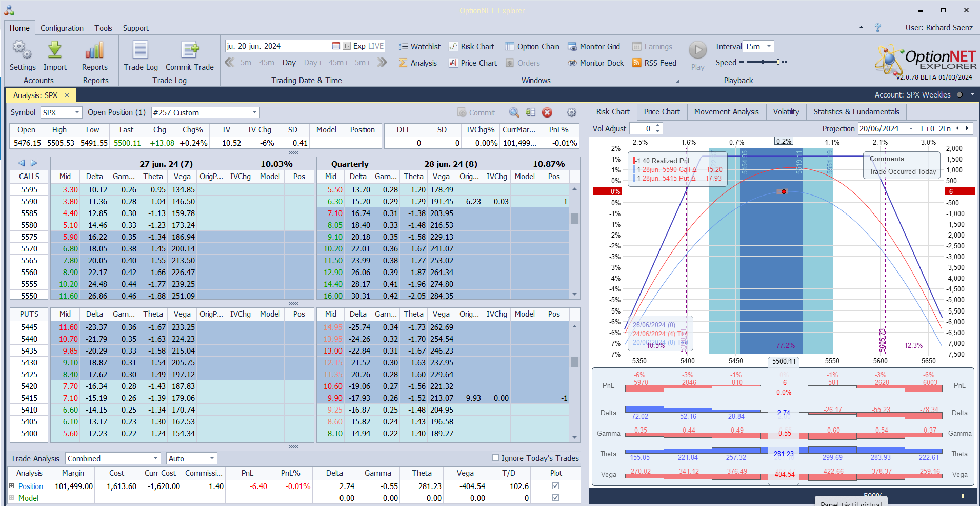Image resolution: width=980 pixels, height=506 pixels.
Task: Jump forward with the double-right arrow
Action: point(382,63)
